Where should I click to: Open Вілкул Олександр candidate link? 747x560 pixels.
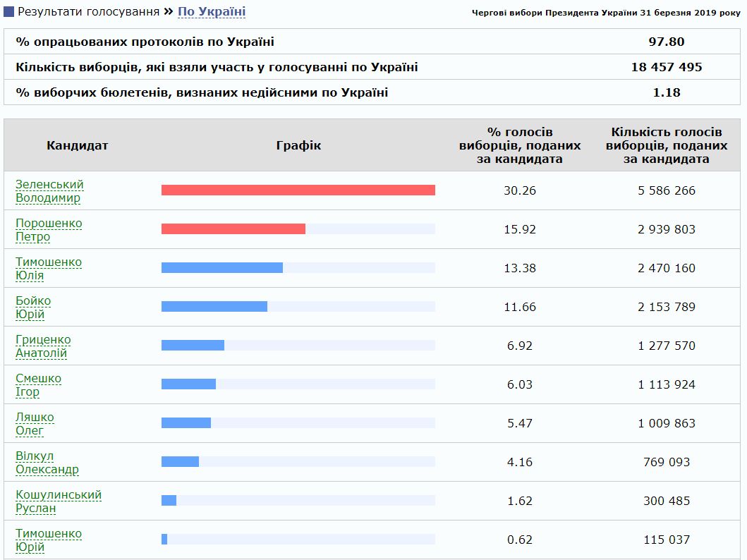coord(47,463)
